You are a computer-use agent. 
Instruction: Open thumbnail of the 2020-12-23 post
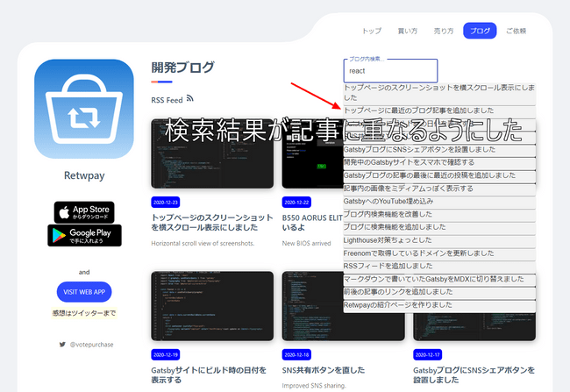(212, 153)
